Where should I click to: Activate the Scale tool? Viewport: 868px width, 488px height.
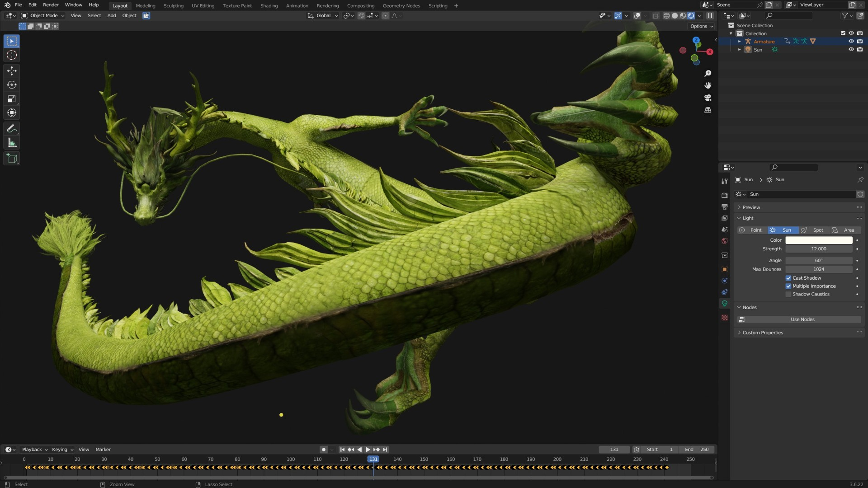pyautogui.click(x=12, y=99)
